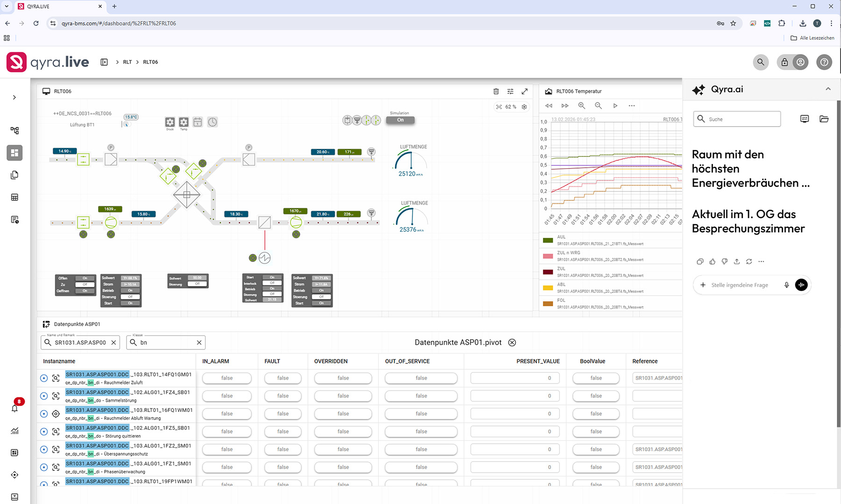
Task: Regenerate the AI response with the refresh icon
Action: point(749,262)
